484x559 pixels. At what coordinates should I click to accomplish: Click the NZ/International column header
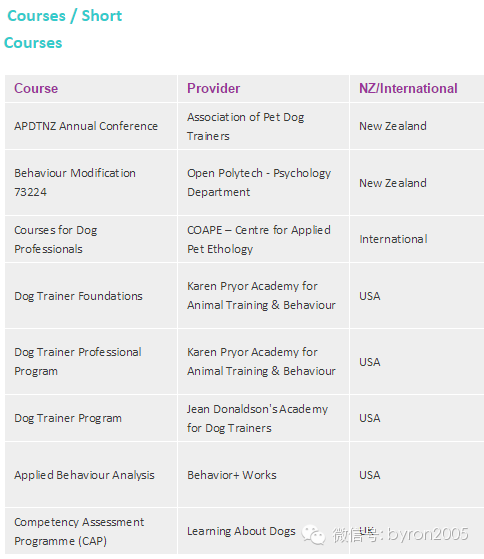[408, 88]
